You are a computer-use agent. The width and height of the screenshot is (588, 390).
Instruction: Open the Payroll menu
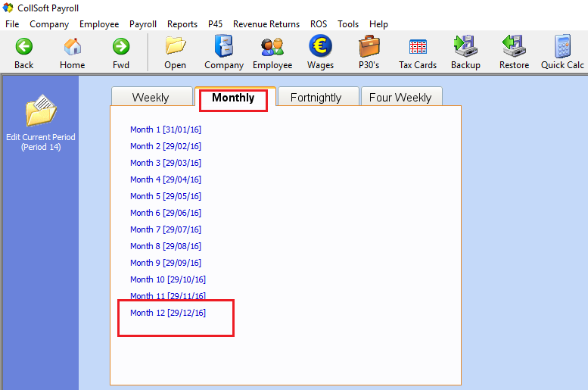pyautogui.click(x=143, y=24)
